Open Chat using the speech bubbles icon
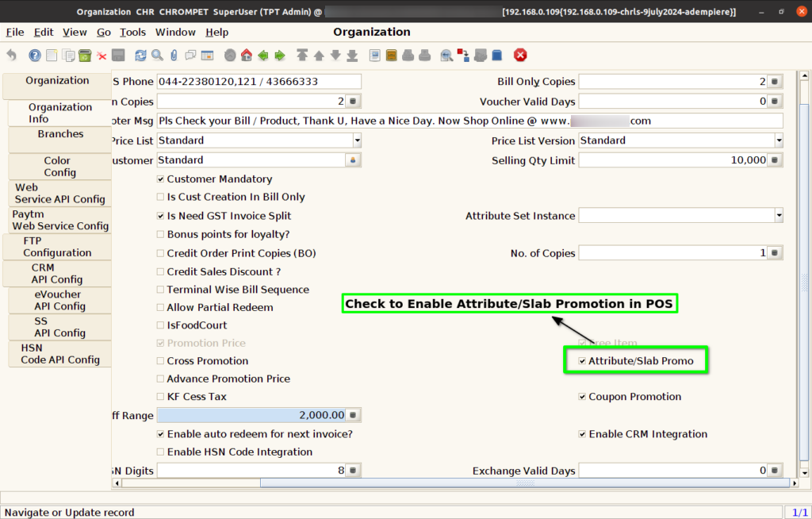This screenshot has width=812, height=519. (x=190, y=55)
